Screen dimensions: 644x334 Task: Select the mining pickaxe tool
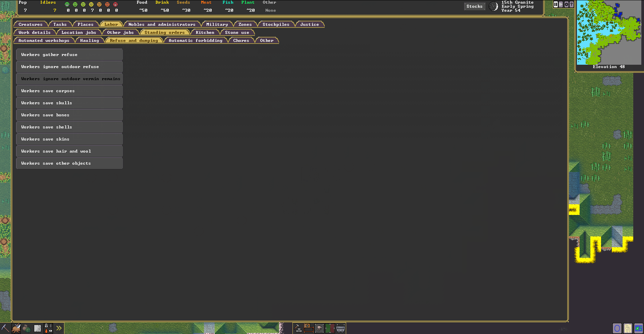(5, 328)
